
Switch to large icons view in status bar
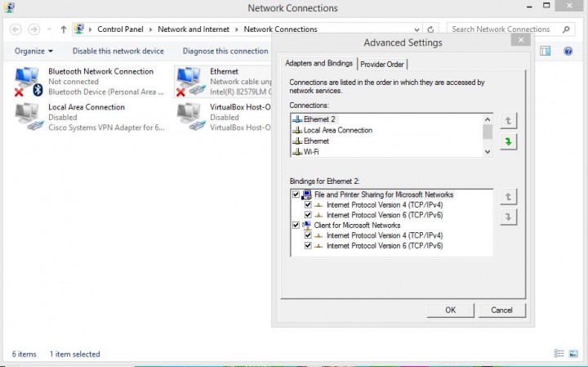coord(573,353)
